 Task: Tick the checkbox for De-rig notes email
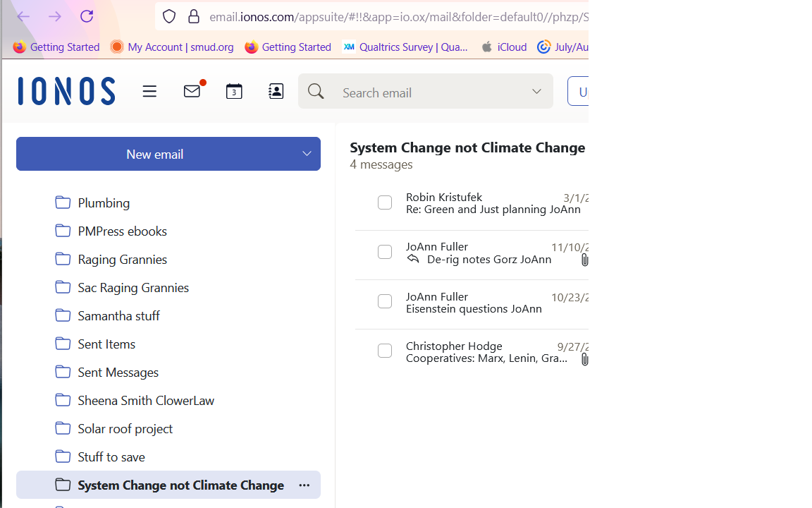pos(385,252)
